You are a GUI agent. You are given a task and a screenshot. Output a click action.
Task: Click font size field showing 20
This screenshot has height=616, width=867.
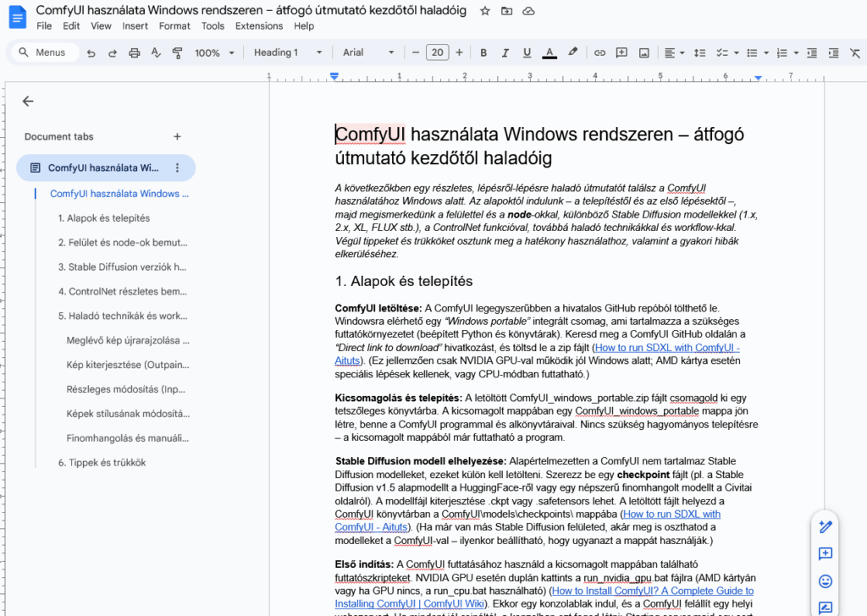tap(438, 52)
